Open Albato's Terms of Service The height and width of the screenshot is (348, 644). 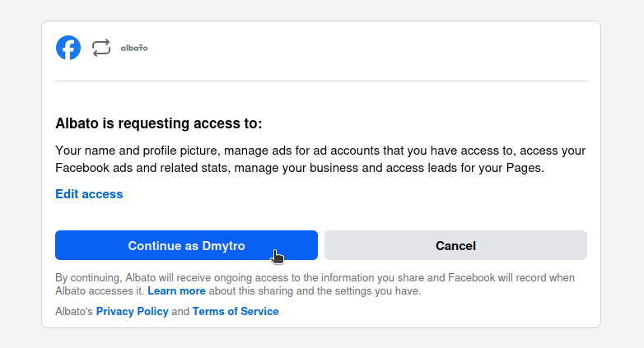236,312
